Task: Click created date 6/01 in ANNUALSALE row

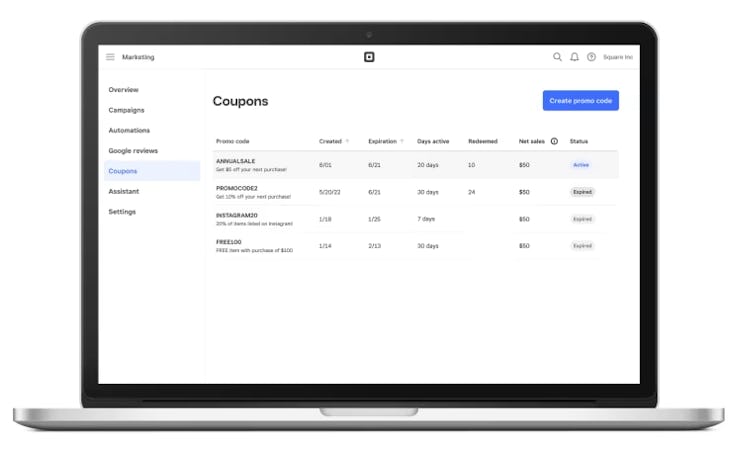Action: coord(325,165)
